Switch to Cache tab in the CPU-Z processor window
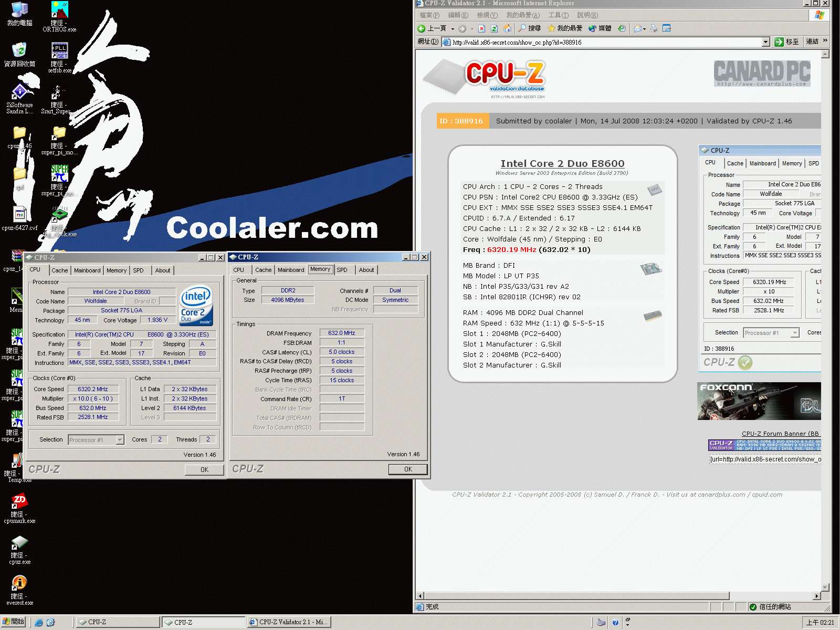The image size is (840, 630). [60, 270]
